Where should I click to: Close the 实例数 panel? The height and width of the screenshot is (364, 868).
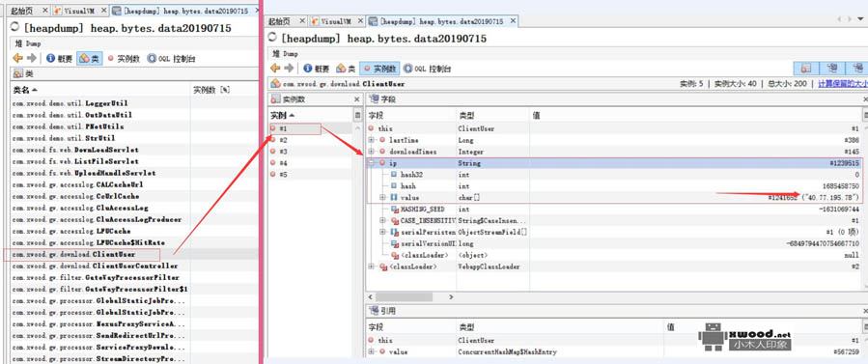(x=356, y=99)
